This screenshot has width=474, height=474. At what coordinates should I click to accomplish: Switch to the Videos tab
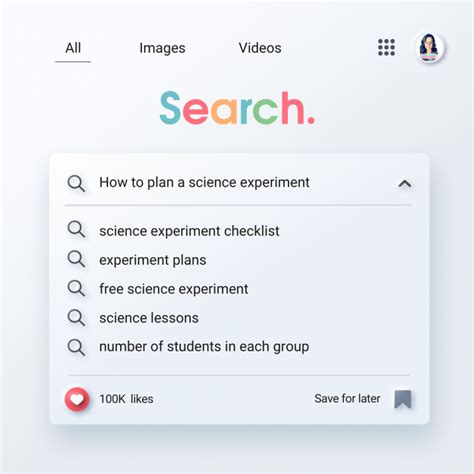point(260,48)
